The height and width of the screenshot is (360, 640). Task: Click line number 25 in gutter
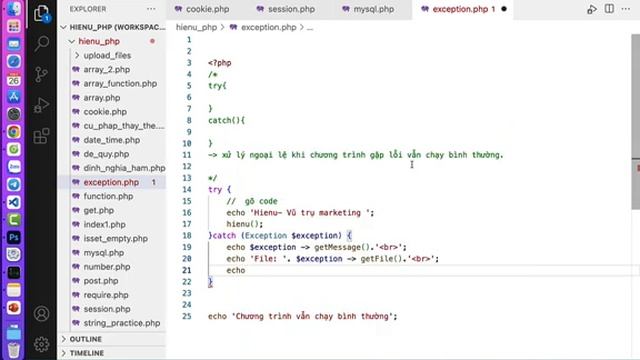click(187, 316)
